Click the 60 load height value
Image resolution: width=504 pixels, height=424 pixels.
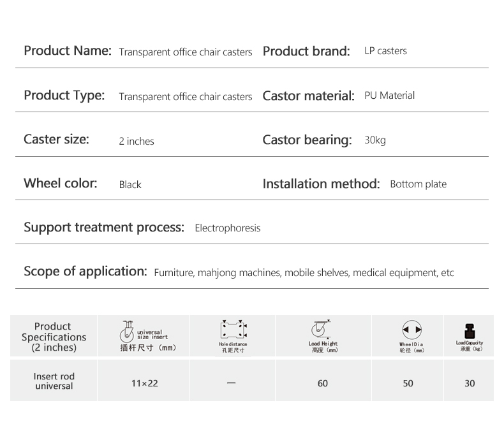(322, 383)
